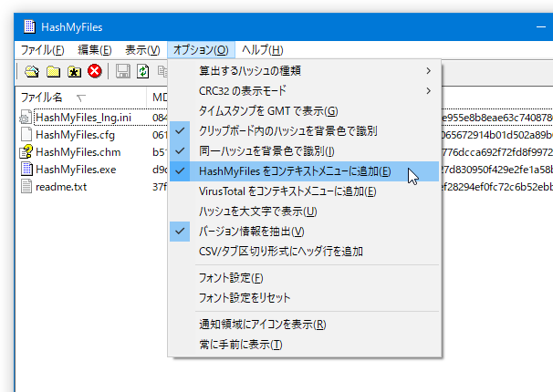Select HashMyFiles_lng.ini file name
Image resolution: width=553 pixels, height=392 pixels.
[x=83, y=118]
